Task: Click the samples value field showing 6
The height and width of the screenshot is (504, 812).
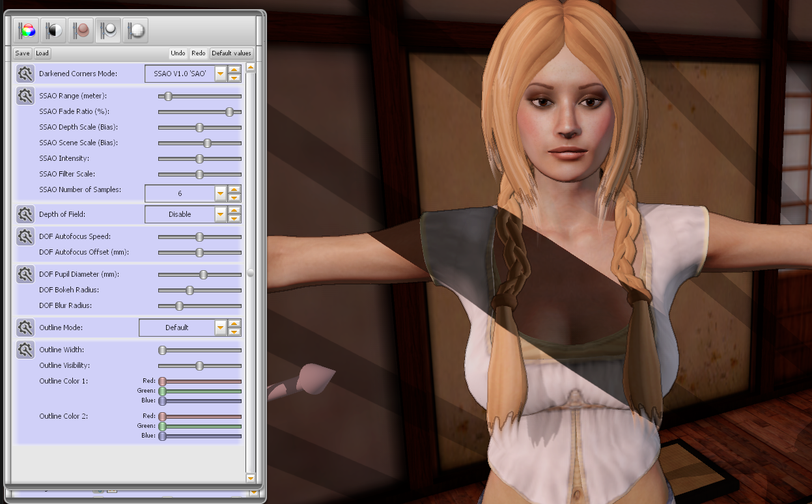Action: click(x=180, y=193)
